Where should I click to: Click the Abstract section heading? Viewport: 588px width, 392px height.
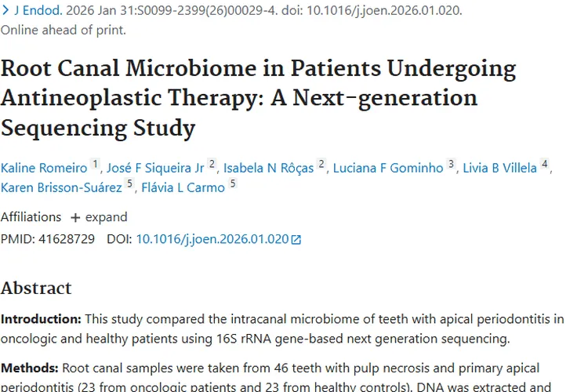coord(36,288)
